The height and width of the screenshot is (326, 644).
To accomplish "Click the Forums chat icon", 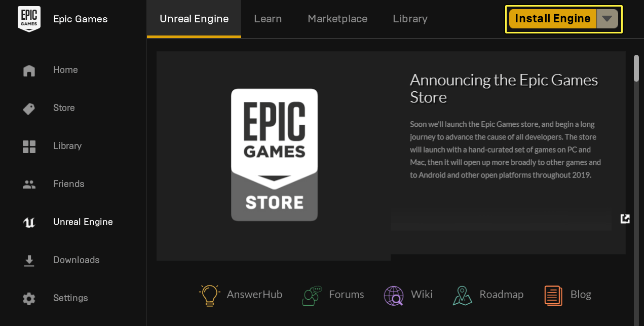I will tap(312, 295).
